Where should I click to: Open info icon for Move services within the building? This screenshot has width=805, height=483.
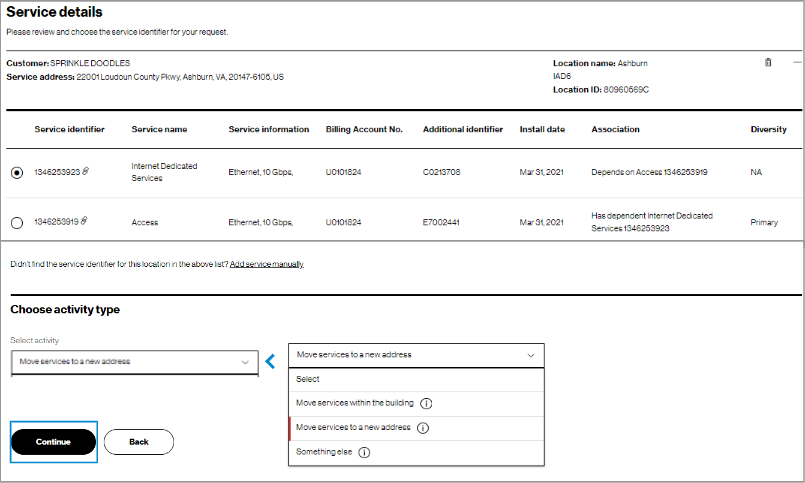pos(426,403)
